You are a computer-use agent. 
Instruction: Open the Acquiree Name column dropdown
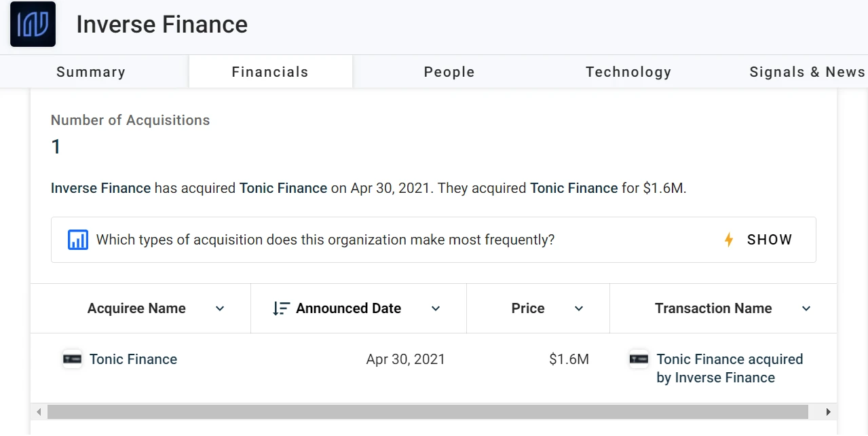pyautogui.click(x=220, y=308)
